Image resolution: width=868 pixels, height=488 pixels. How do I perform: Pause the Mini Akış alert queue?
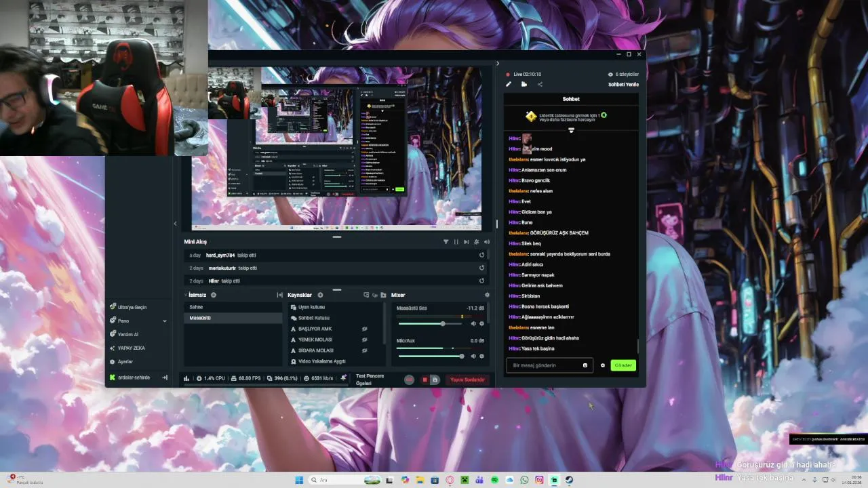(456, 242)
